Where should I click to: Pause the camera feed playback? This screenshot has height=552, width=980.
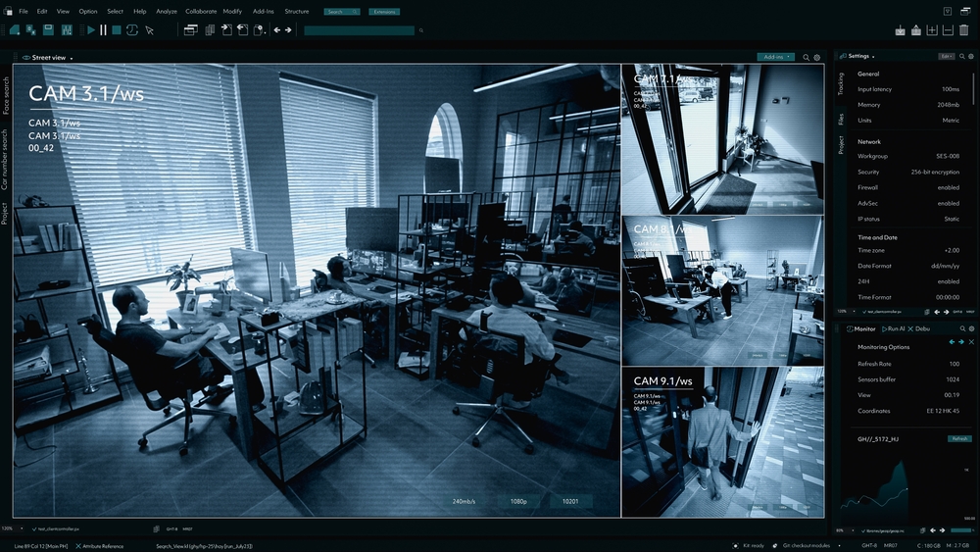click(x=103, y=29)
